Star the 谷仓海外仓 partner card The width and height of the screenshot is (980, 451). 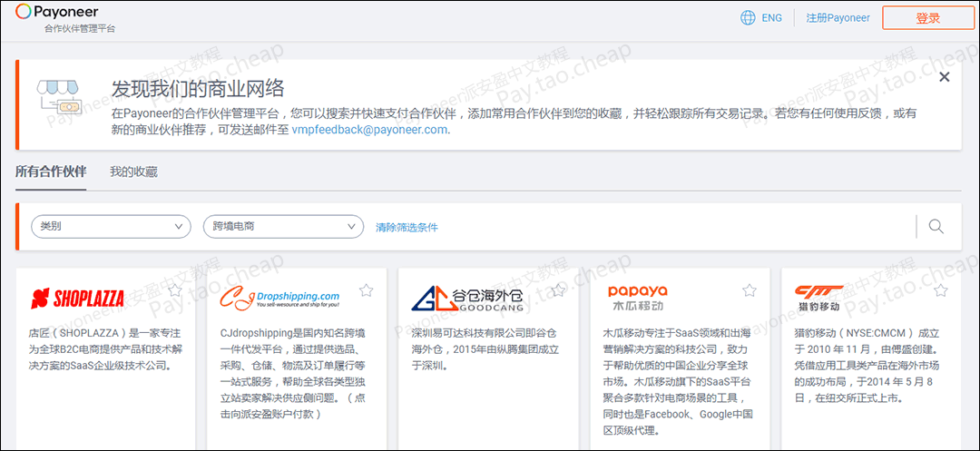[x=558, y=289]
